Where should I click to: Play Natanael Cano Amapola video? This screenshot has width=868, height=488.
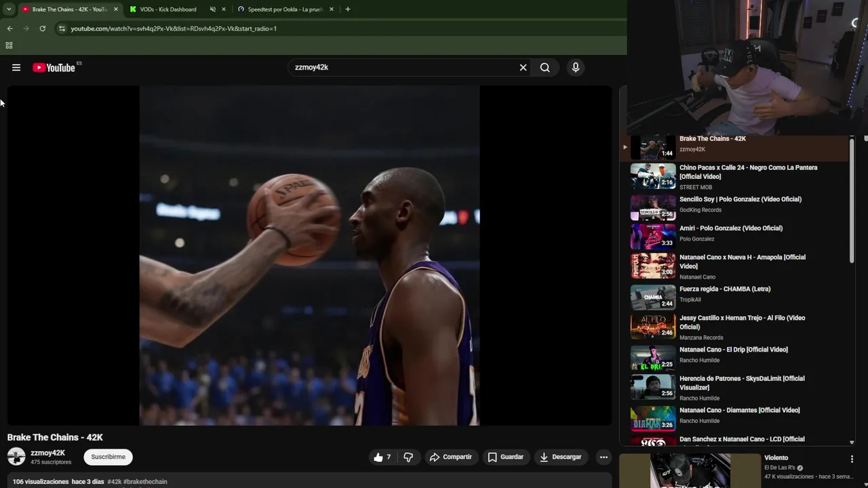tap(736, 266)
